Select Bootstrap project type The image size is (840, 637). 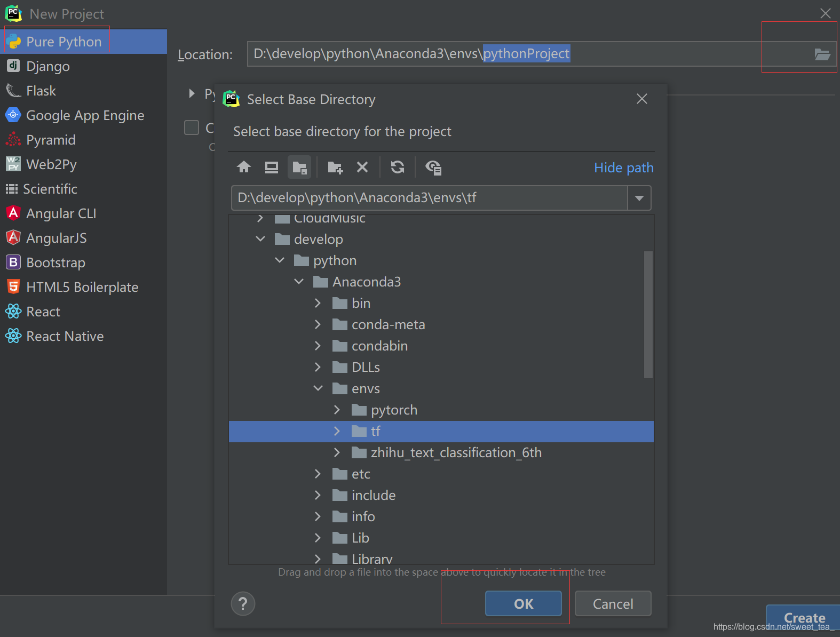(x=83, y=262)
